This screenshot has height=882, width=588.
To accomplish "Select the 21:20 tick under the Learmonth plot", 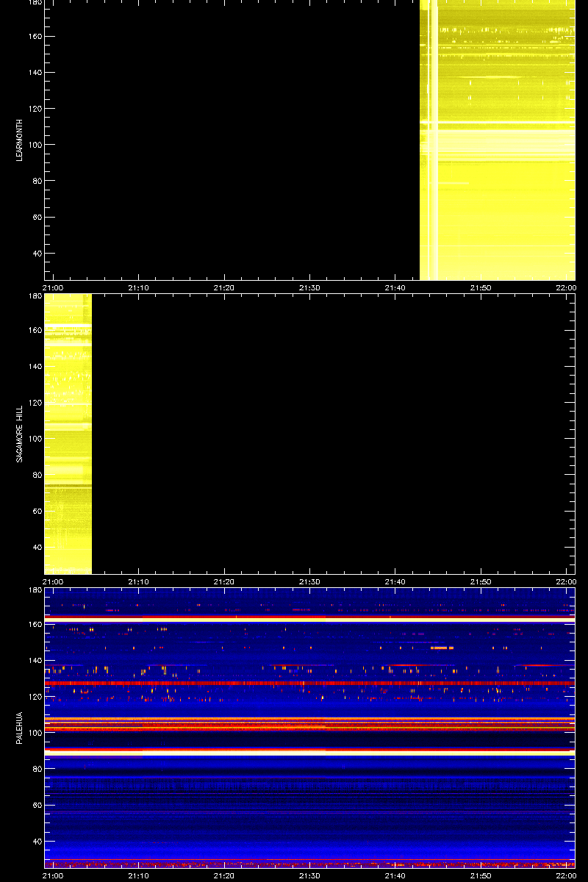I will click(223, 287).
